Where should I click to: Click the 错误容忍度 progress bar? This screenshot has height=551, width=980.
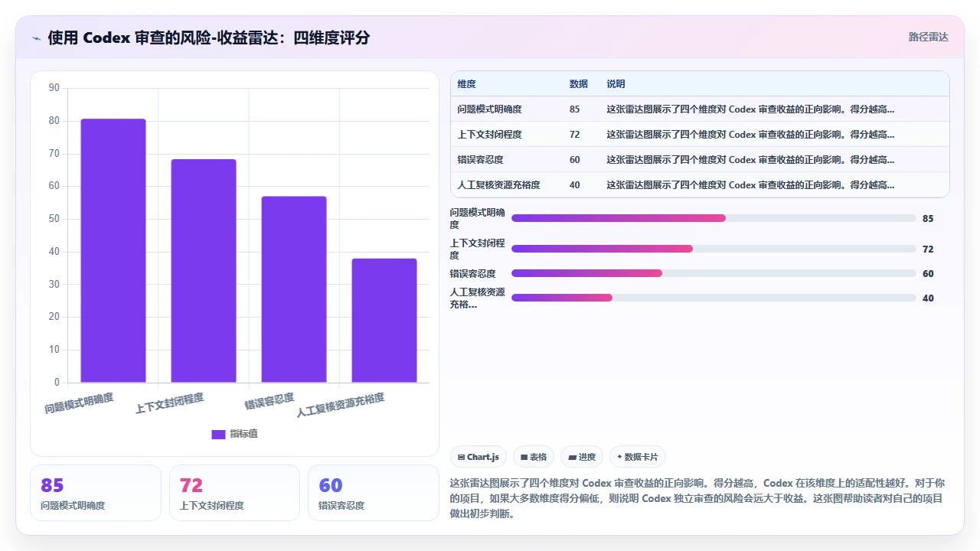(714, 273)
